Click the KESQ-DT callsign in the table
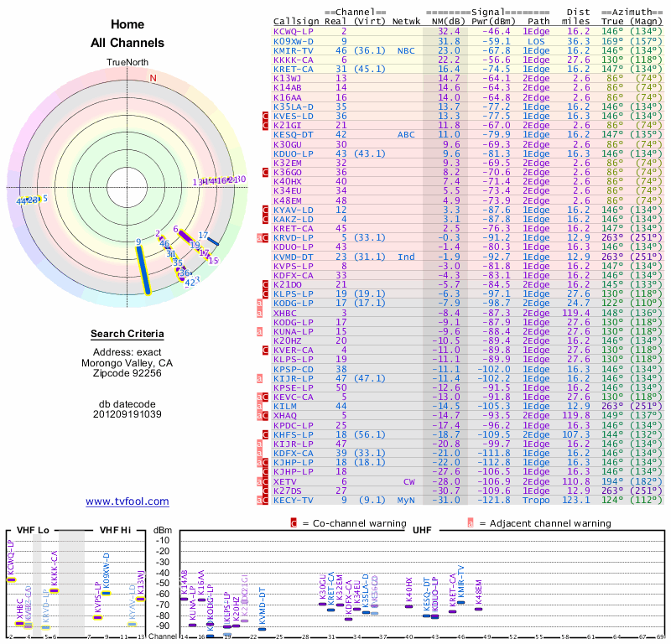This screenshot has width=671, height=644. click(x=295, y=134)
